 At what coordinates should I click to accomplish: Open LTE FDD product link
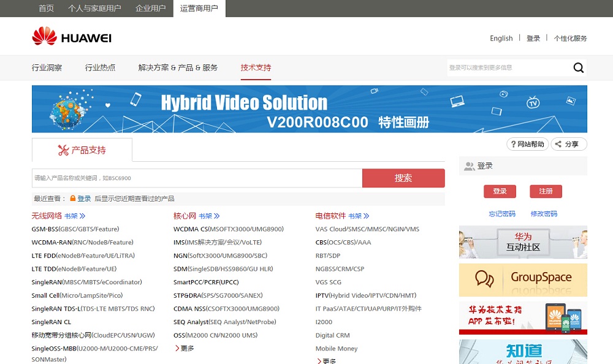click(83, 256)
